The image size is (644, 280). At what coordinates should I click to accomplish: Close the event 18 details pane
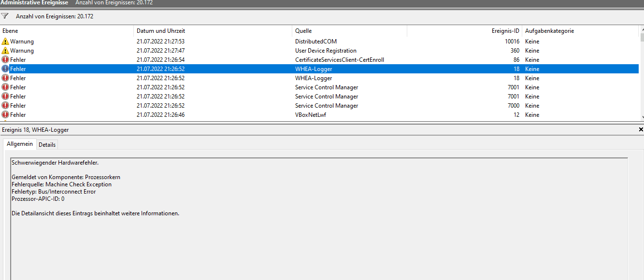[641, 130]
